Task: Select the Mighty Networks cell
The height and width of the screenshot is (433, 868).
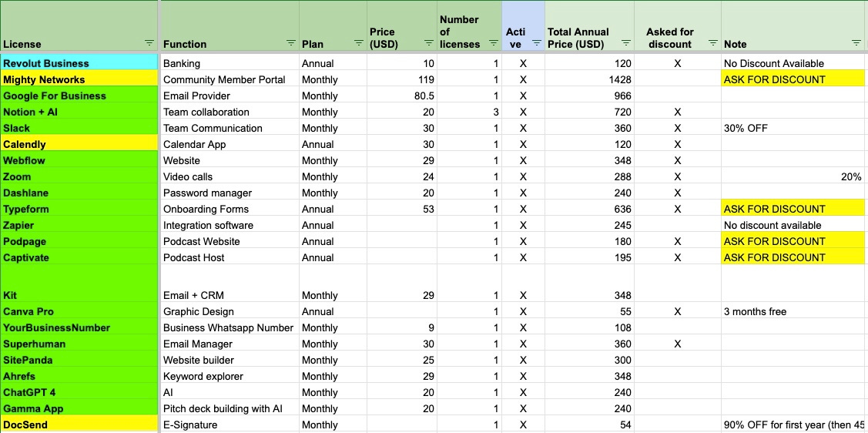Action: coord(79,79)
